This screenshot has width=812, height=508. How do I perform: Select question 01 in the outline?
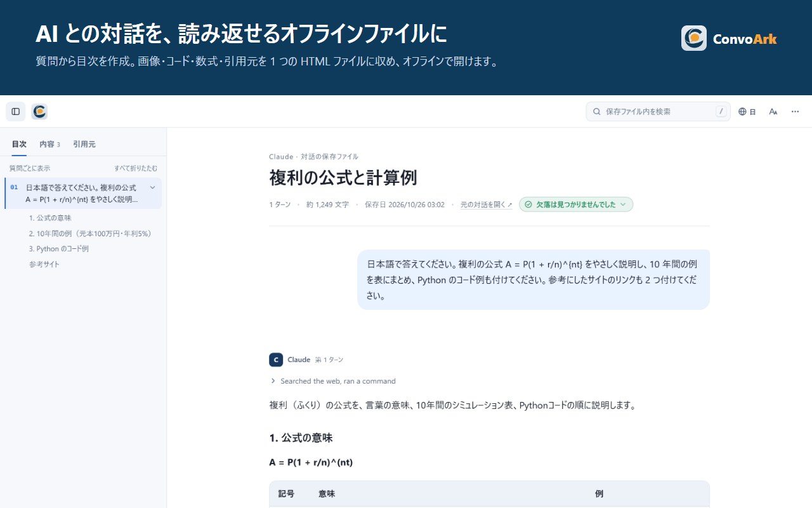[83, 193]
